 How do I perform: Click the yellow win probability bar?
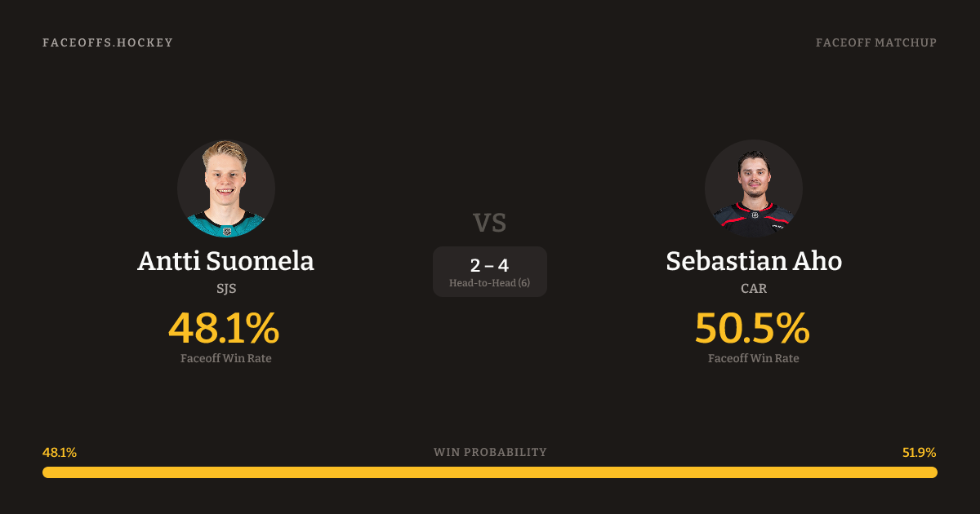(x=490, y=472)
